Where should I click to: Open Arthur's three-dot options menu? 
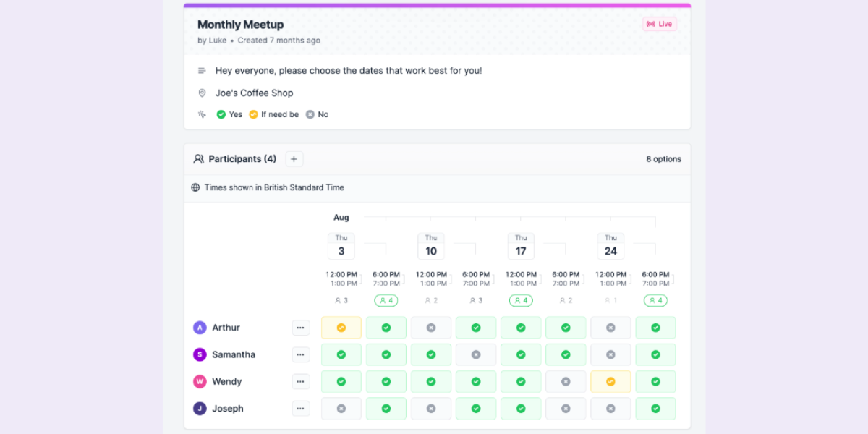click(x=301, y=327)
